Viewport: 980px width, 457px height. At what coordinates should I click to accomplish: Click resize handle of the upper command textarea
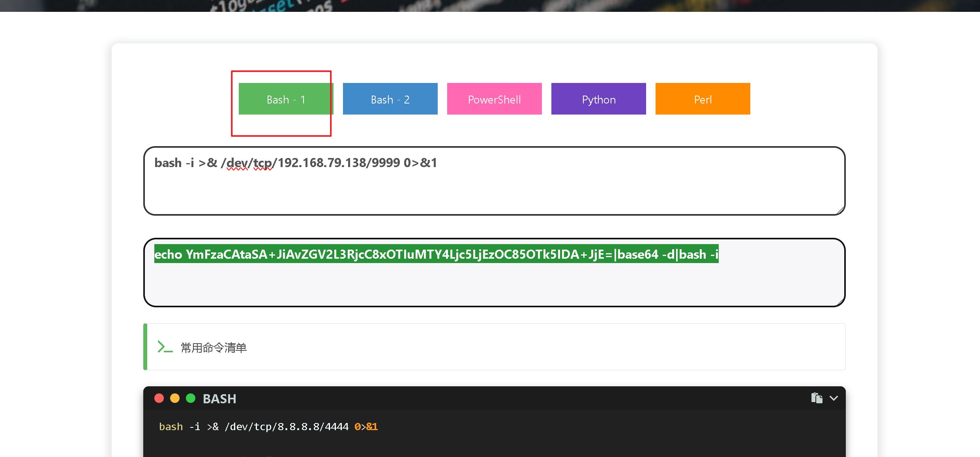841,211
